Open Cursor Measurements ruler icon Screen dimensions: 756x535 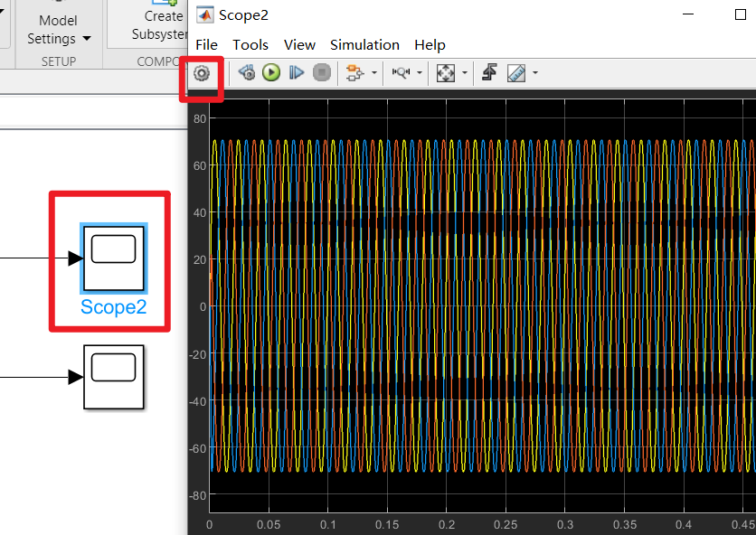[516, 72]
